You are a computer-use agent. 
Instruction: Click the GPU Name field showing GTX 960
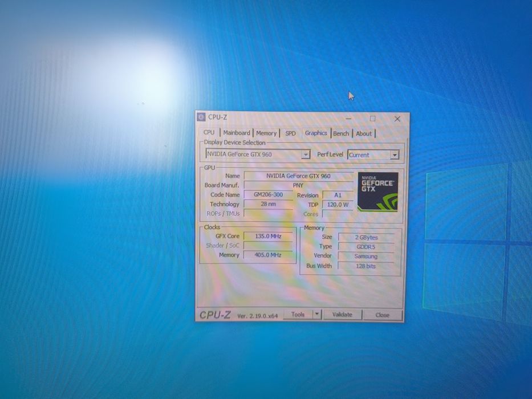click(x=298, y=176)
